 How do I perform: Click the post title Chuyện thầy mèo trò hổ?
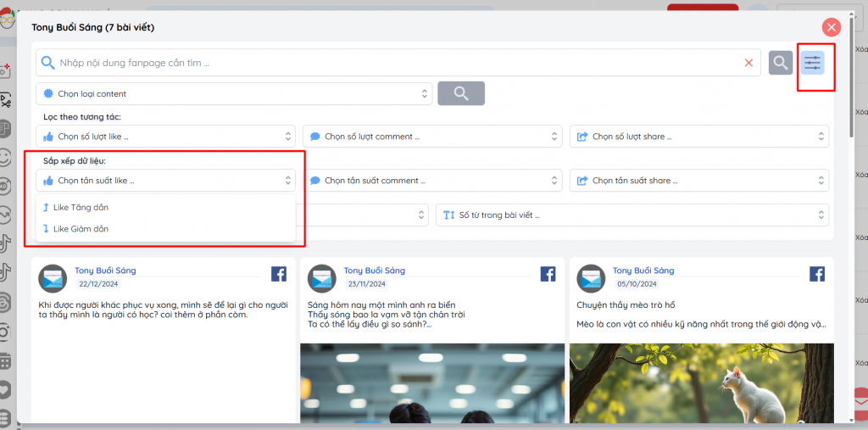626,304
